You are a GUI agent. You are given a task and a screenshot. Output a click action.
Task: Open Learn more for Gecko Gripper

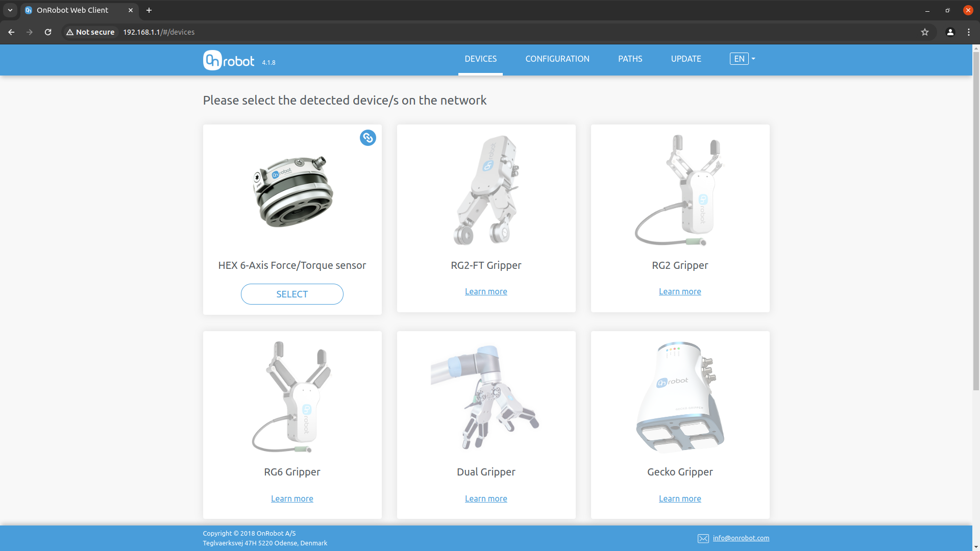coord(680,498)
